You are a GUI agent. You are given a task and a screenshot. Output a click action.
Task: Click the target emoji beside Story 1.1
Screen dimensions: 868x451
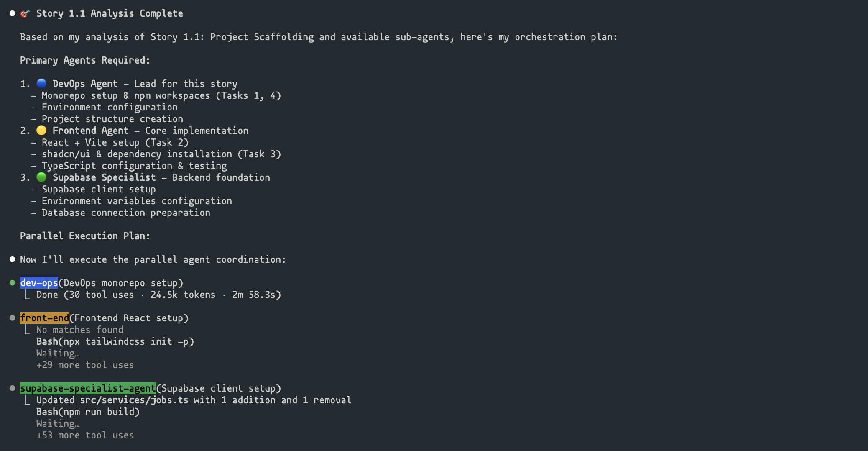[25, 13]
